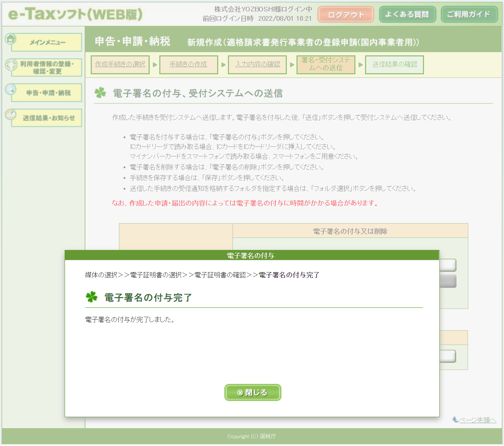Click the user info icon beside 利用者情報の登録
This screenshot has width=504, height=446.
(11, 65)
